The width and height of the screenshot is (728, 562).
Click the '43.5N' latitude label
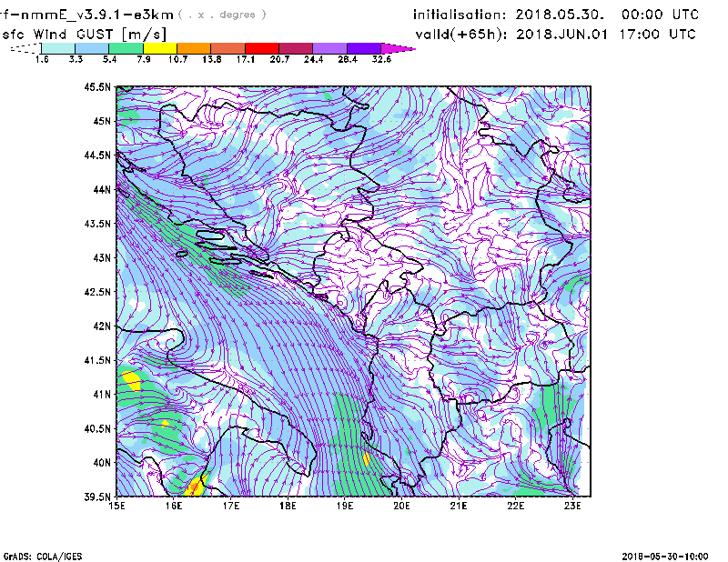point(97,224)
